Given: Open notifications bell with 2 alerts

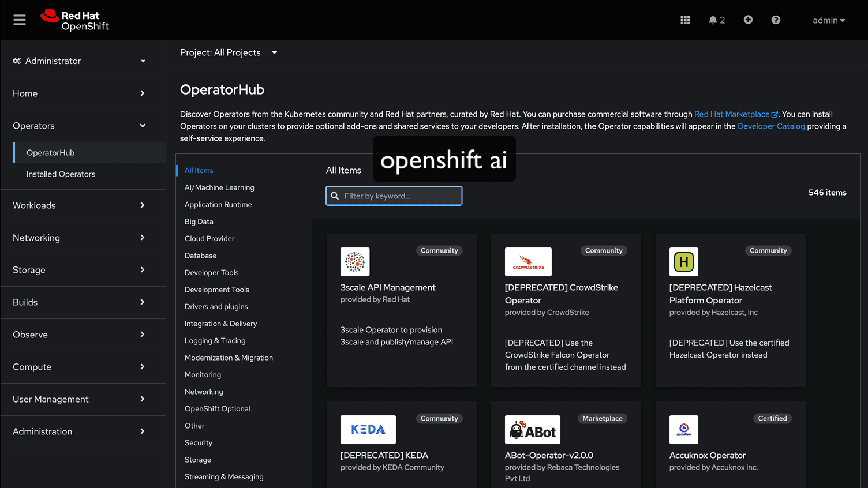Looking at the screenshot, I should click(716, 20).
